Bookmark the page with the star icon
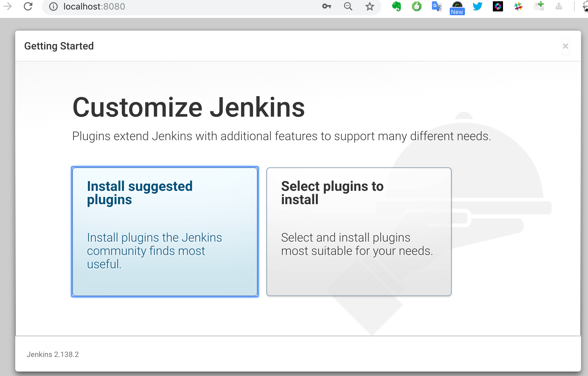Image resolution: width=588 pixels, height=376 pixels. [369, 7]
